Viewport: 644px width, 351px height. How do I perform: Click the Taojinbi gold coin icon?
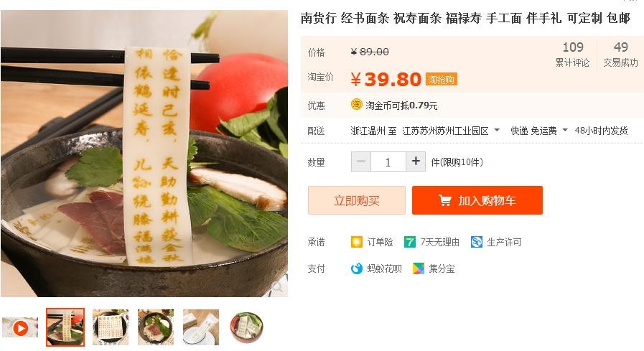pos(356,105)
